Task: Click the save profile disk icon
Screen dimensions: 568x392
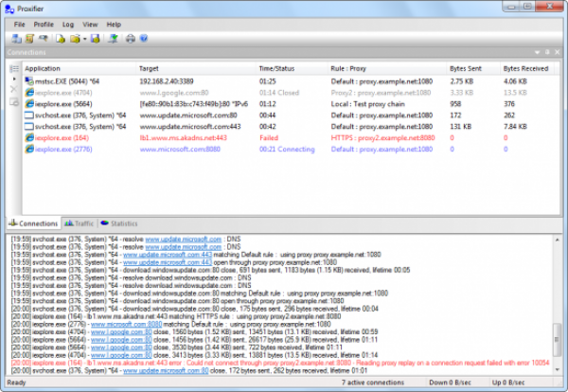Action: (x=96, y=38)
